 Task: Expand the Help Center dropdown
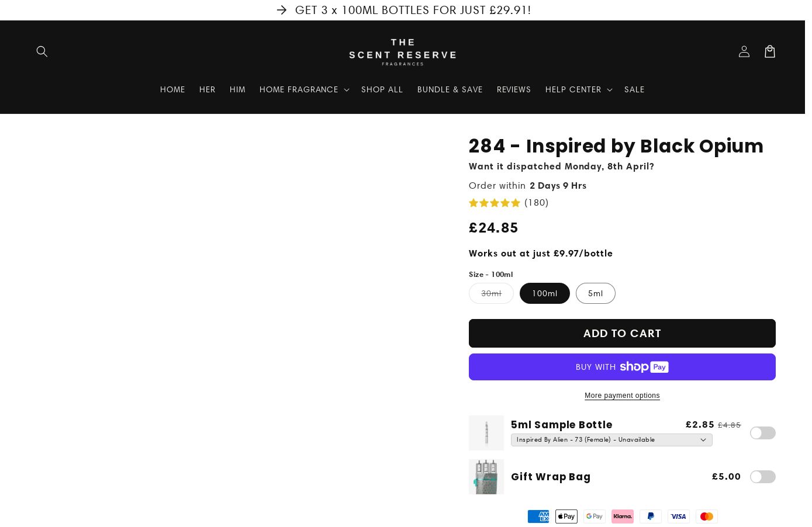(578, 89)
